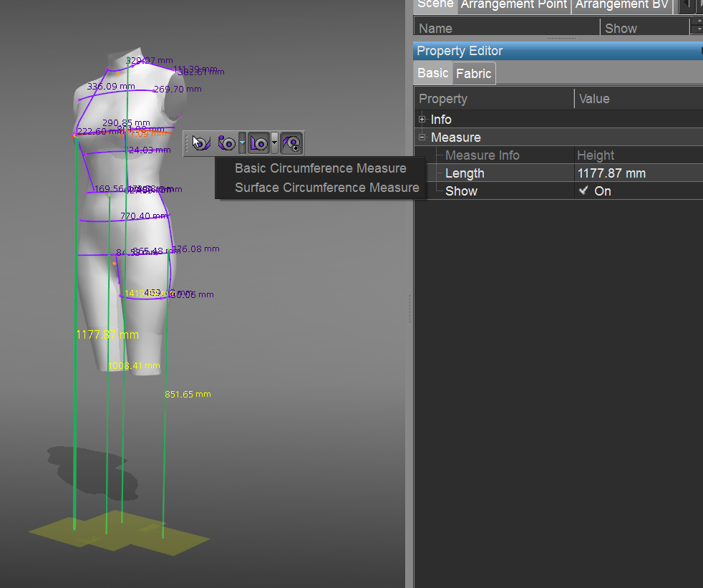Select the Edit Avatar Measure tool icon
The width and height of the screenshot is (703, 588).
200,143
